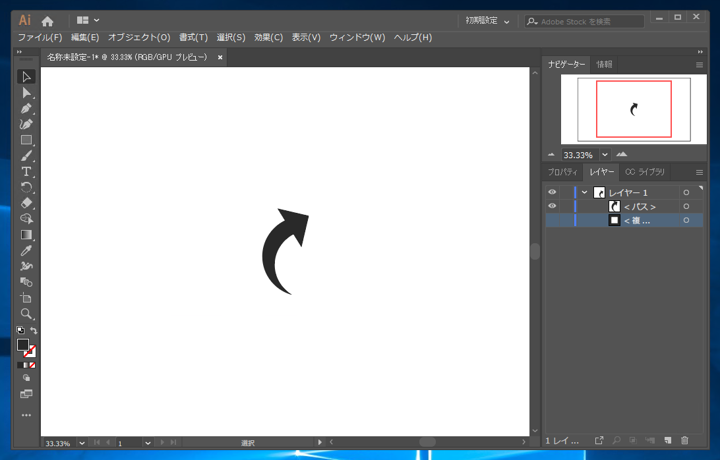Switch to the 情報 tab
The width and height of the screenshot is (720, 460).
[x=604, y=64]
